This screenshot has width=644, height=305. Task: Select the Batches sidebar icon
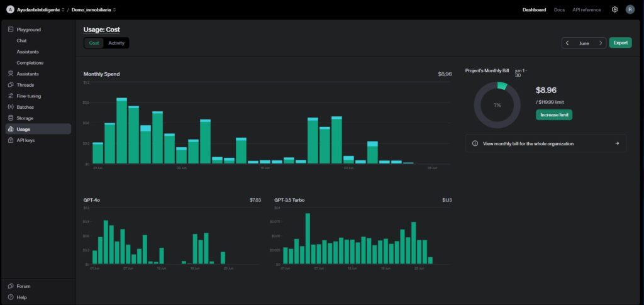pos(11,107)
